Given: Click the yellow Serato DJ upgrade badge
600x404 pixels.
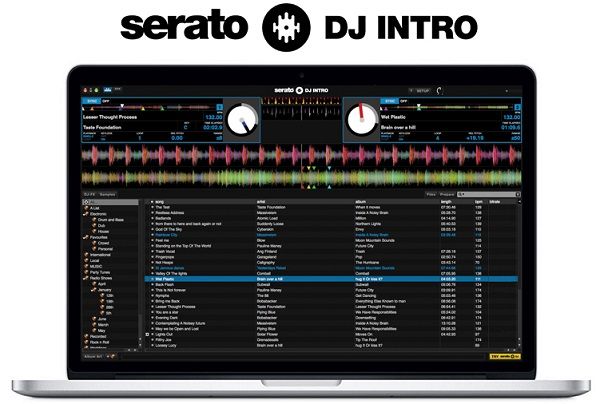Looking at the screenshot, I should pos(505,356).
